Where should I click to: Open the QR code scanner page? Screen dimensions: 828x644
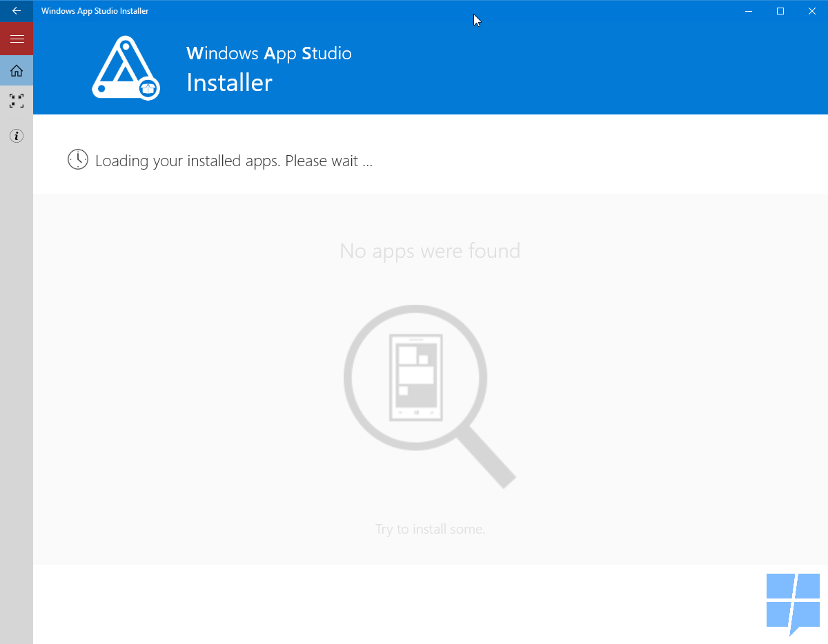(x=17, y=101)
